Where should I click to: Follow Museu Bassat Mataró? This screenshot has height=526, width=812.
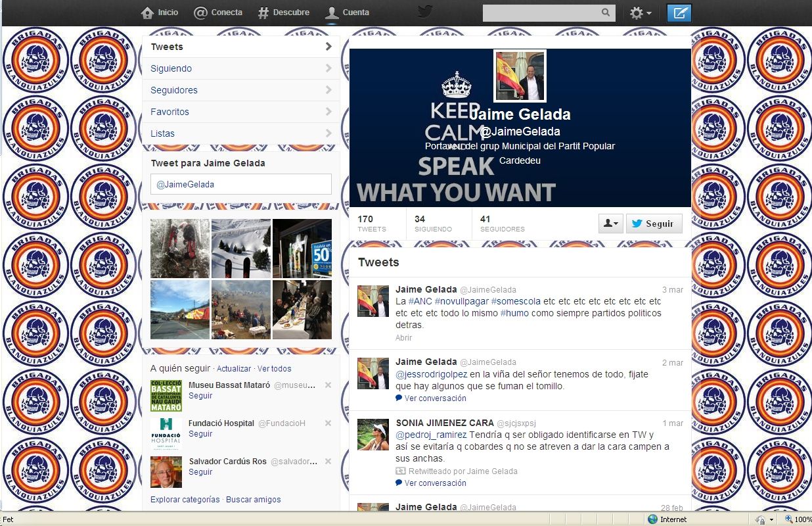pos(200,396)
